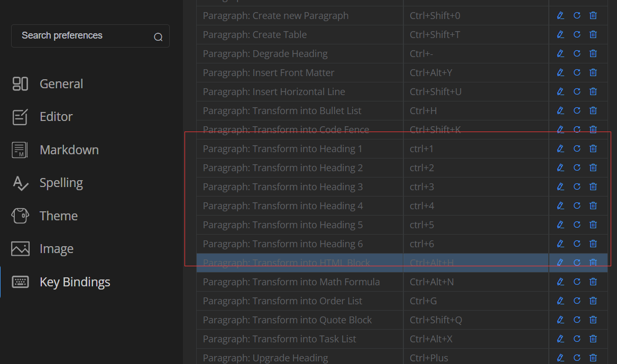This screenshot has height=364, width=617.
Task: Reset the Transform into HTML Block binding
Action: pyautogui.click(x=577, y=263)
